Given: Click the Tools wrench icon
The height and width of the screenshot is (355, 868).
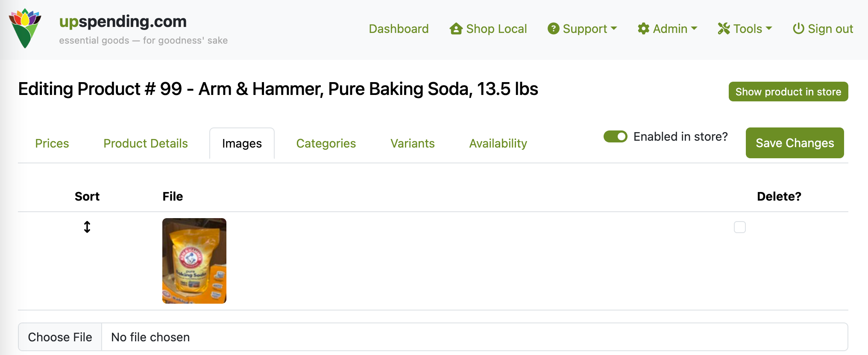Looking at the screenshot, I should [724, 29].
